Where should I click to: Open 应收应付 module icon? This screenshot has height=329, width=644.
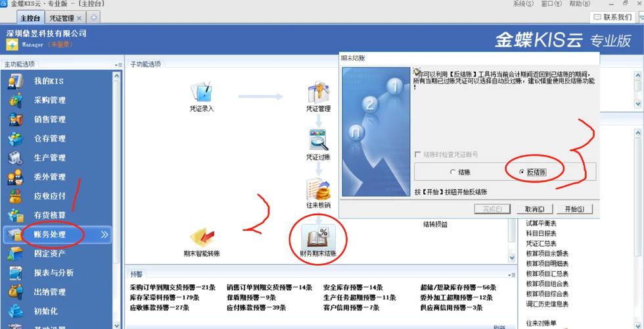point(16,196)
